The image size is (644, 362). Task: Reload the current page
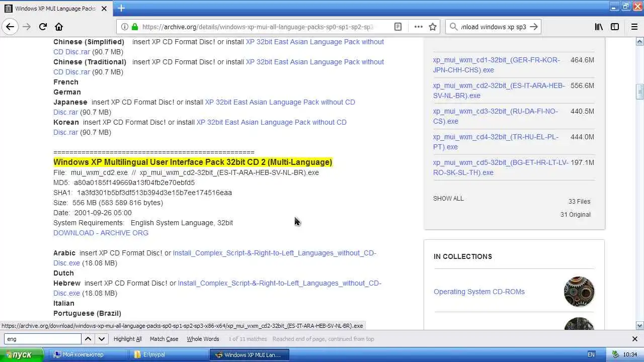click(43, 27)
